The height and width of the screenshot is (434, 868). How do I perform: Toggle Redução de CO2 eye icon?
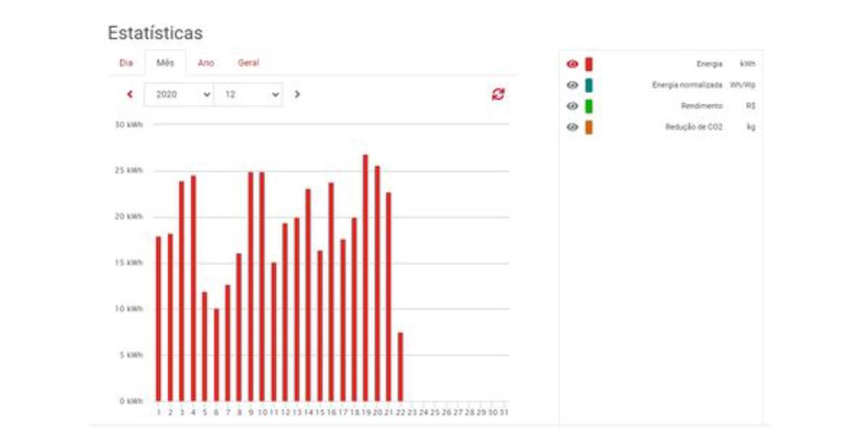pos(572,127)
